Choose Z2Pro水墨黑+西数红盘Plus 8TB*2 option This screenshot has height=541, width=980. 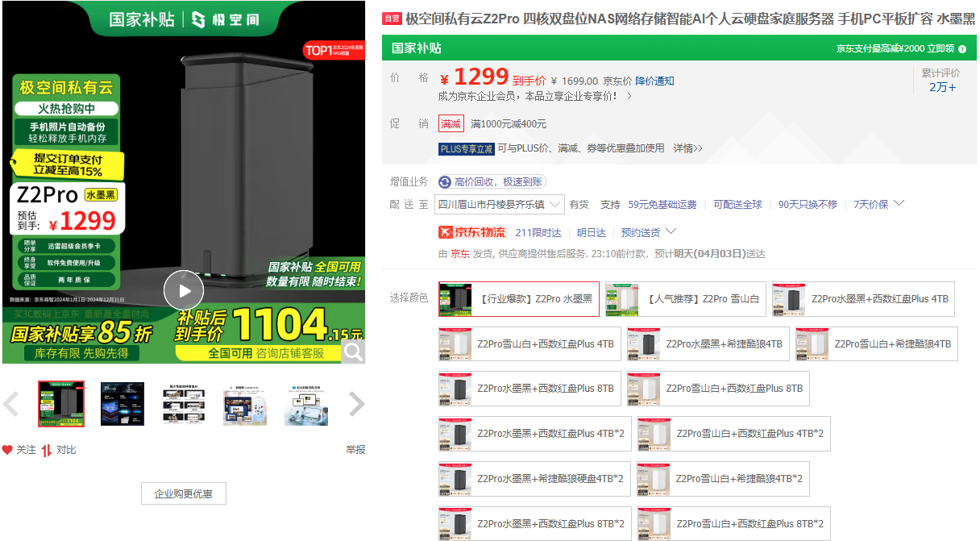pyautogui.click(x=535, y=523)
